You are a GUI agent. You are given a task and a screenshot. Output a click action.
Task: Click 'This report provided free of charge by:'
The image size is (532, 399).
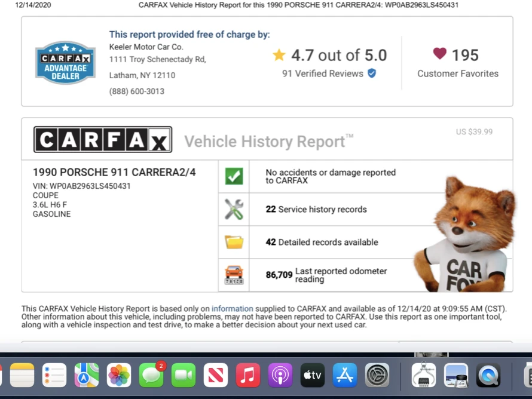click(x=189, y=34)
